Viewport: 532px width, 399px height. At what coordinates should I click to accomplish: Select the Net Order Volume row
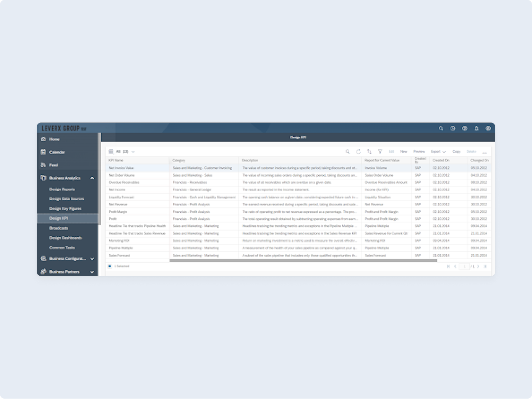(298, 175)
